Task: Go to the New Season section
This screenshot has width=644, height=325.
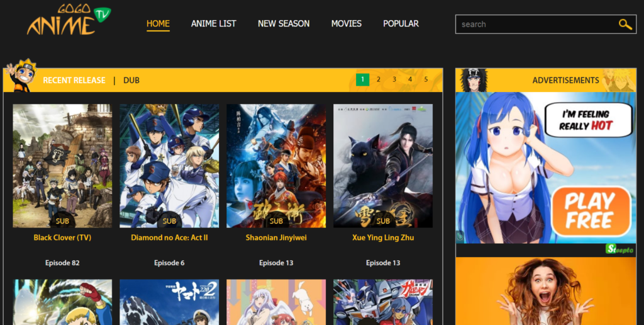Action: point(284,24)
